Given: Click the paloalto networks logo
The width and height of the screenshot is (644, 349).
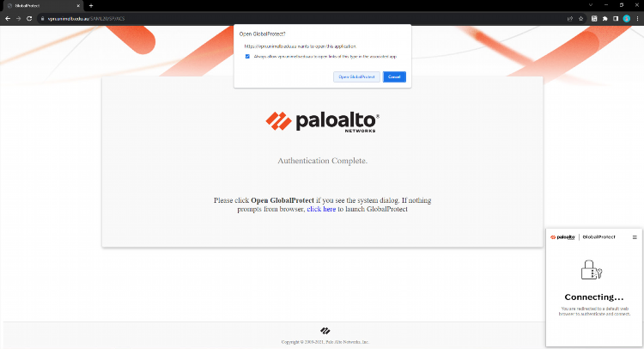Looking at the screenshot, I should click(x=322, y=122).
